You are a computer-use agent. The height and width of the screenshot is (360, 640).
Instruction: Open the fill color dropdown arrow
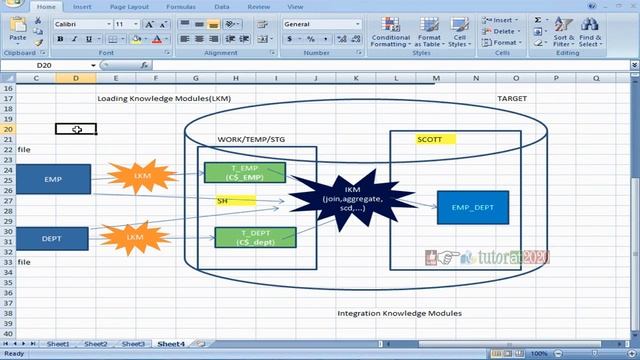(x=145, y=39)
